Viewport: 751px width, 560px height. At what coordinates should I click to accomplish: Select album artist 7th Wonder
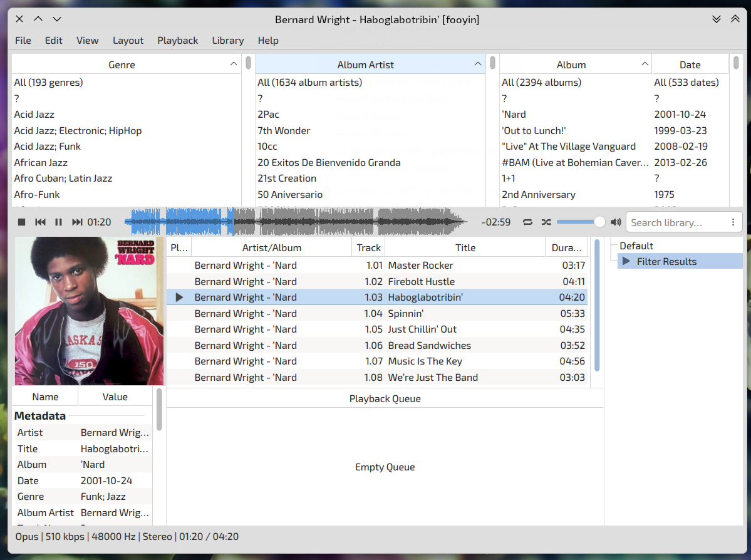(x=370, y=131)
